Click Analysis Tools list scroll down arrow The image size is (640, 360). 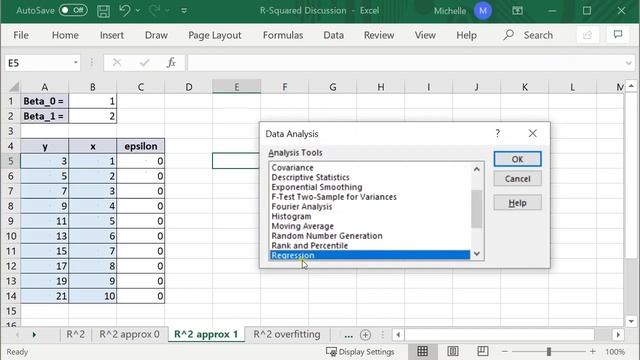pos(476,254)
